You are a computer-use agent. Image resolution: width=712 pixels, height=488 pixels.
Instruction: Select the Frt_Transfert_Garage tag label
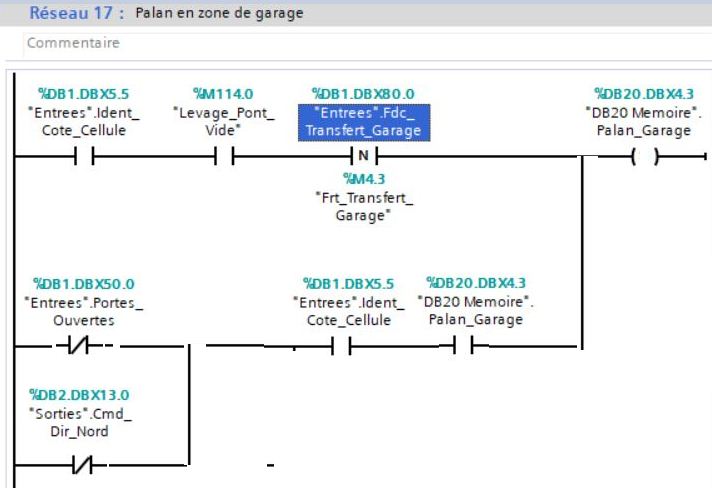pos(362,206)
